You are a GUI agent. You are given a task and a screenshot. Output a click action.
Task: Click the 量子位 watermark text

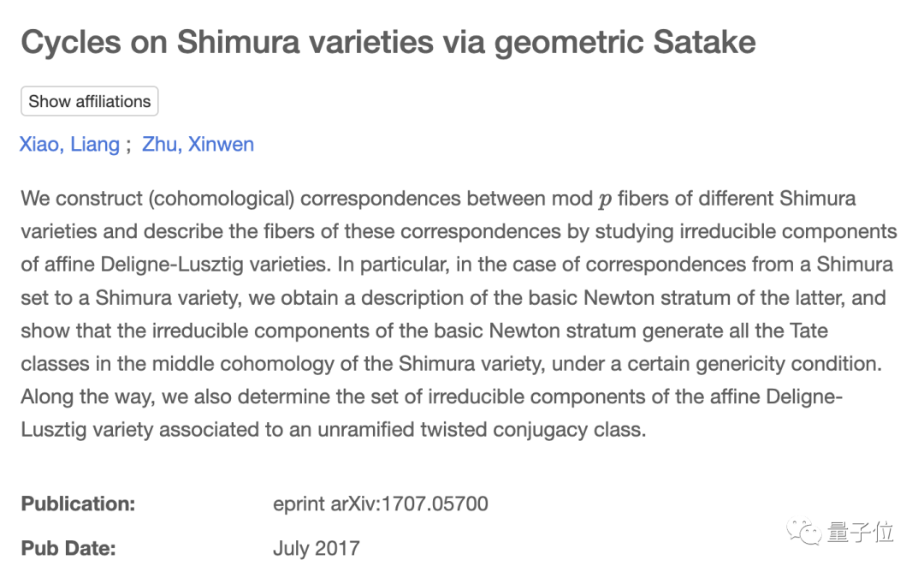pyautogui.click(x=860, y=532)
